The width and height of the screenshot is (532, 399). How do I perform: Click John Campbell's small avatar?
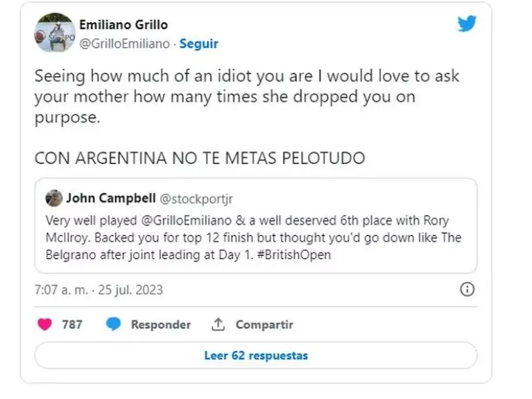53,198
